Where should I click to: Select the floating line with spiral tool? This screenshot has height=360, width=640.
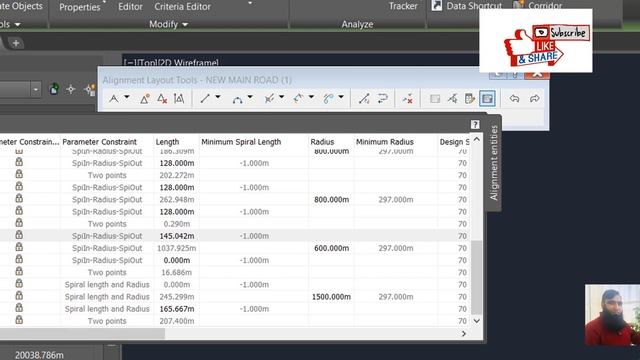click(x=269, y=98)
